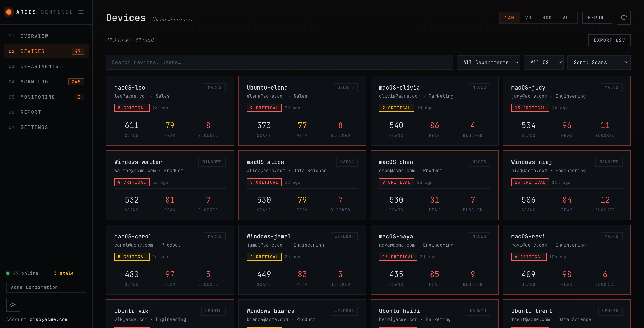
Task: Open the All OS filter dropdown
Action: [543, 62]
